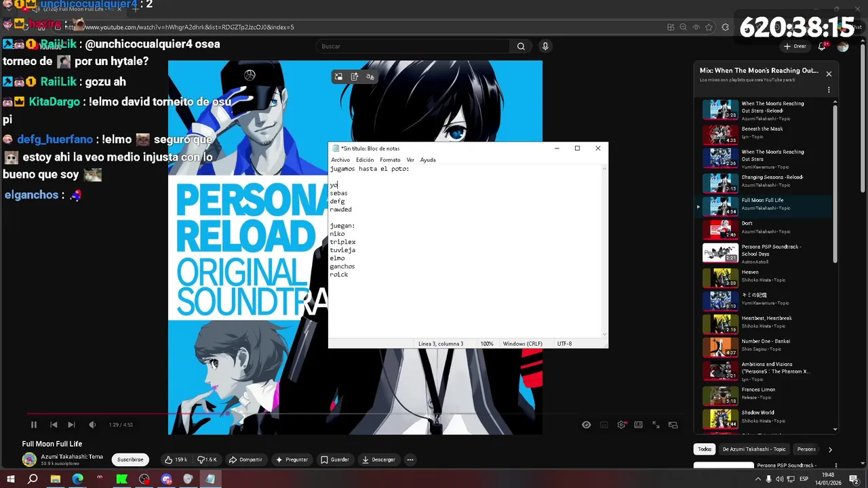The height and width of the screenshot is (488, 868).
Task: Open Windows taskbar search
Action: [x=33, y=479]
